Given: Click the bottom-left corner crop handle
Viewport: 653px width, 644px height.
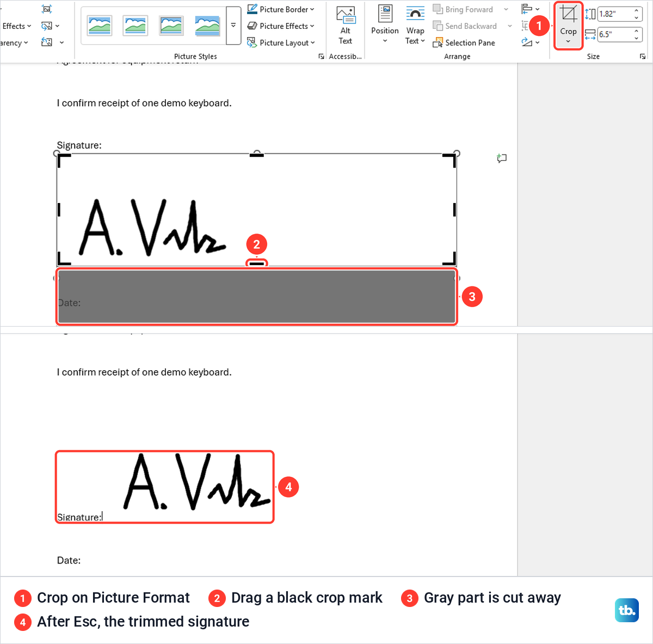Looking at the screenshot, I should [x=64, y=258].
